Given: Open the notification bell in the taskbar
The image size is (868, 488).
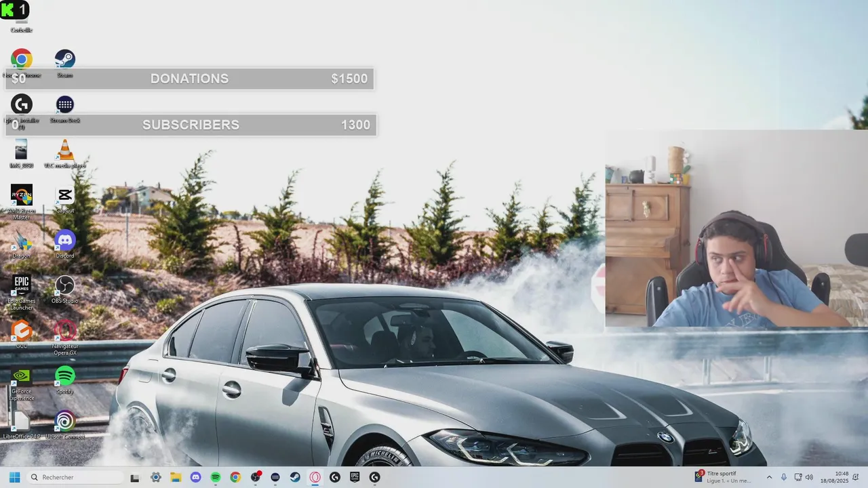Looking at the screenshot, I should (856, 477).
